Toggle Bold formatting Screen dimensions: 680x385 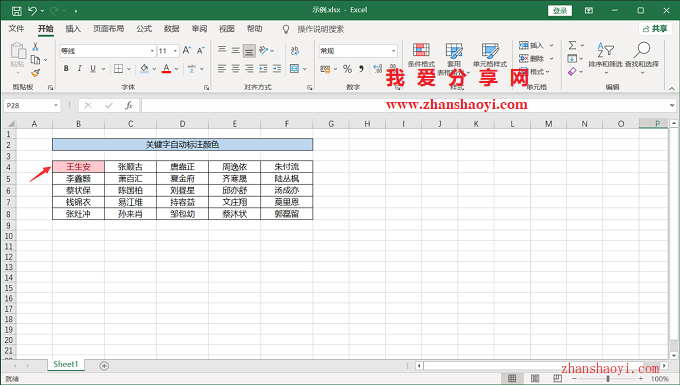[x=66, y=69]
